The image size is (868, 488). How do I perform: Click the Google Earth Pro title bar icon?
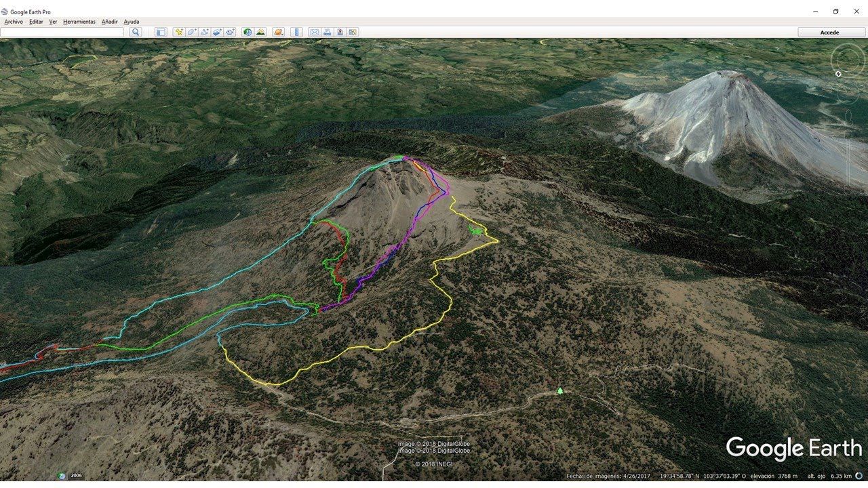5,12
